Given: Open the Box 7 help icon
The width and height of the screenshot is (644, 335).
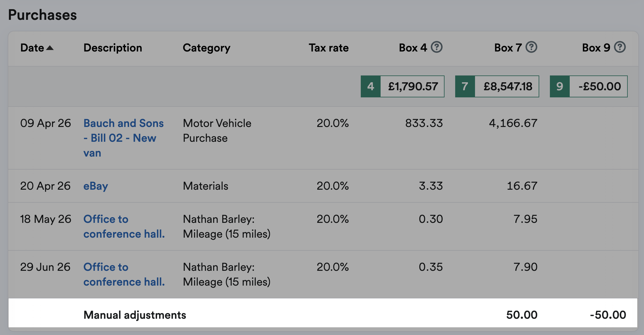Looking at the screenshot, I should click(x=531, y=47).
